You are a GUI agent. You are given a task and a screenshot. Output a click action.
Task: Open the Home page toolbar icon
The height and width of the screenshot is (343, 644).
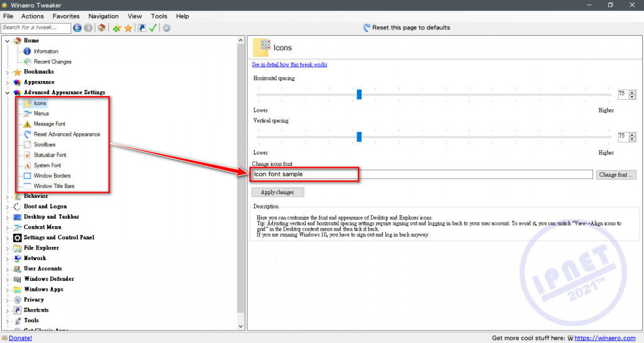[x=101, y=28]
